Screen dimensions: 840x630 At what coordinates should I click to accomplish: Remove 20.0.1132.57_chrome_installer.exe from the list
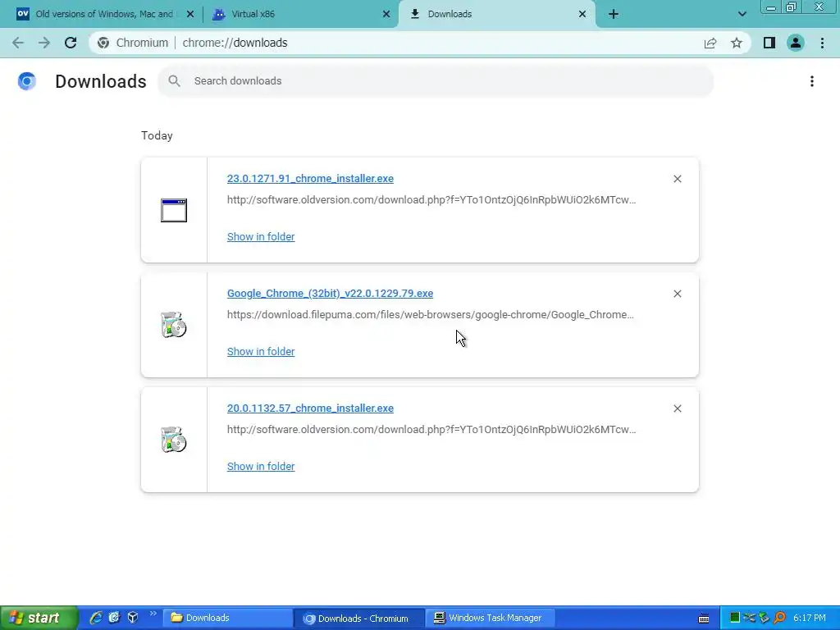click(x=678, y=409)
